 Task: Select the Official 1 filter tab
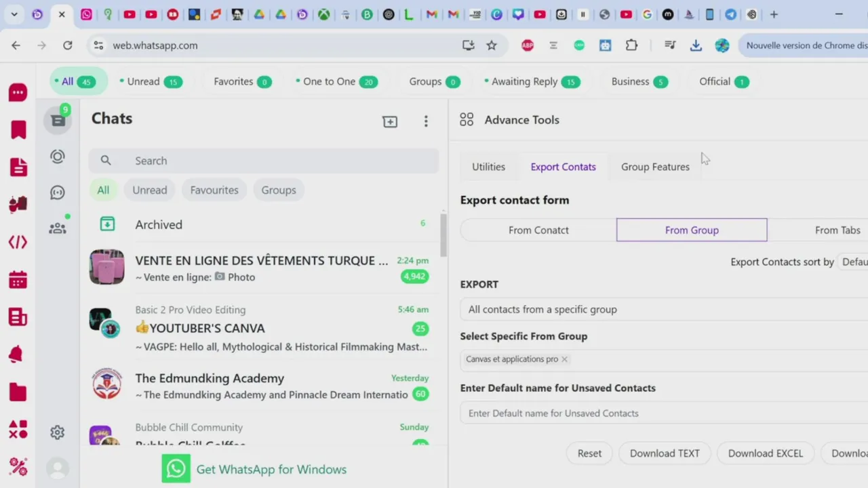pos(724,81)
